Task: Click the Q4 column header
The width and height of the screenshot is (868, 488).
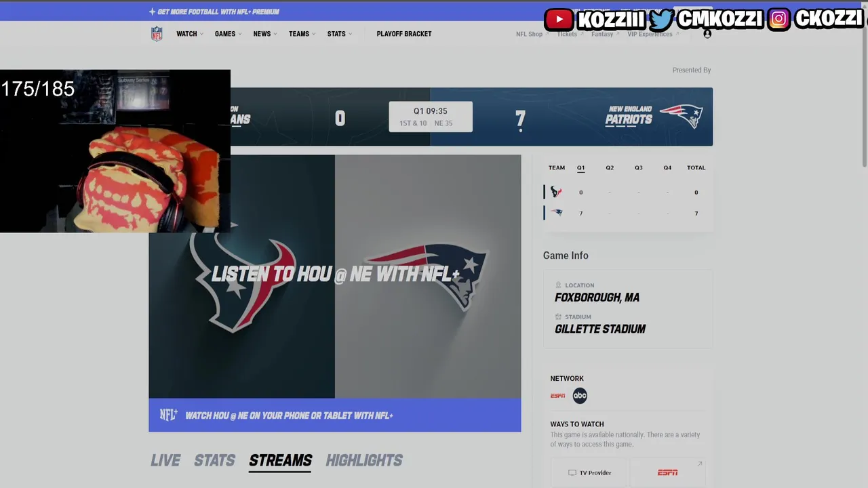Action: (667, 167)
